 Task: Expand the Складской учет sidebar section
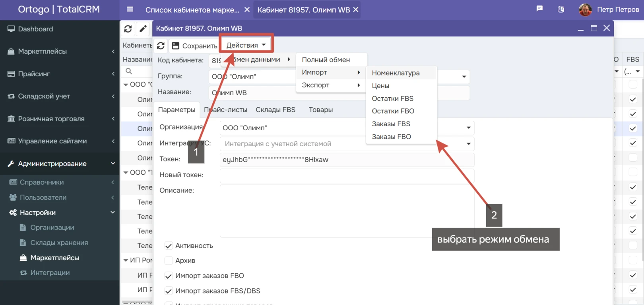(x=113, y=96)
